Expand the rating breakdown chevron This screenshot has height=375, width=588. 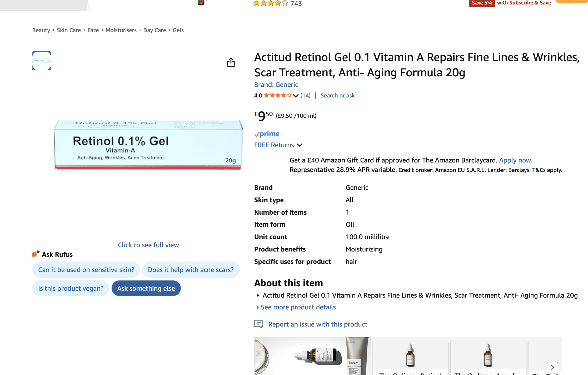tap(296, 96)
